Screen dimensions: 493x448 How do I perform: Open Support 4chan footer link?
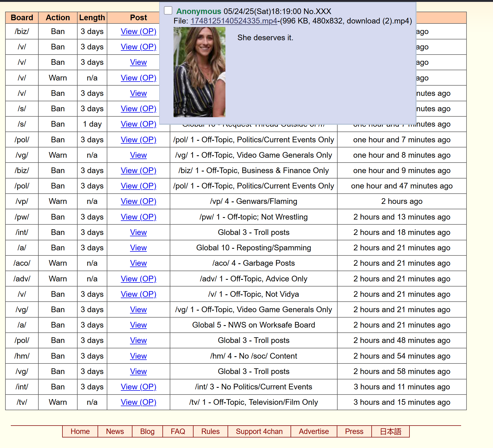point(259,431)
